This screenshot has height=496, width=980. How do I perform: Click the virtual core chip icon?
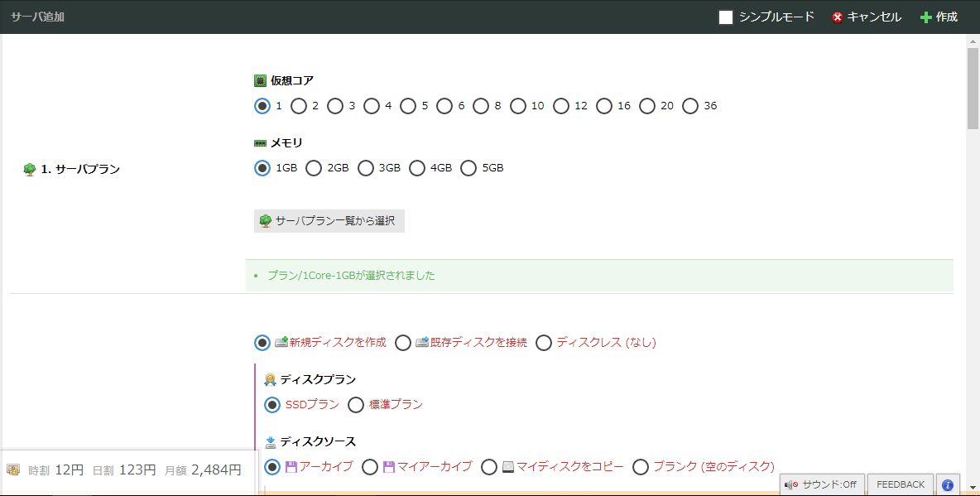[260, 80]
